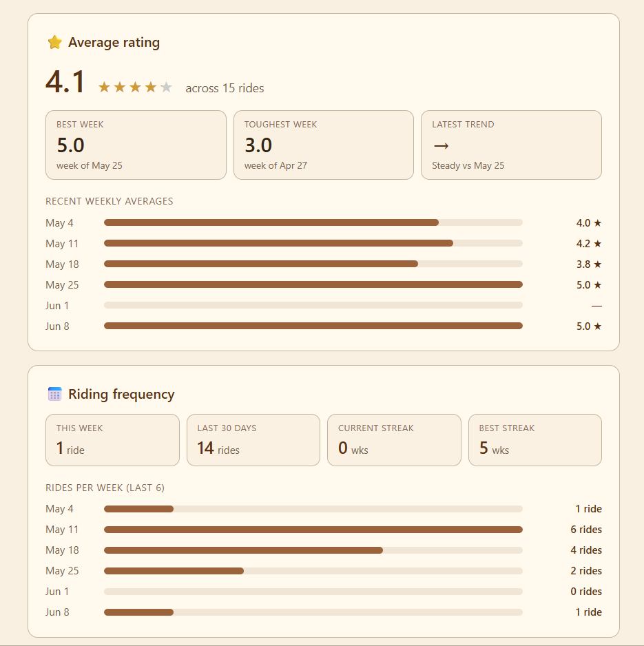Click the '1 ride' value for Jun 8
The height and width of the screenshot is (646, 644).
(x=588, y=612)
